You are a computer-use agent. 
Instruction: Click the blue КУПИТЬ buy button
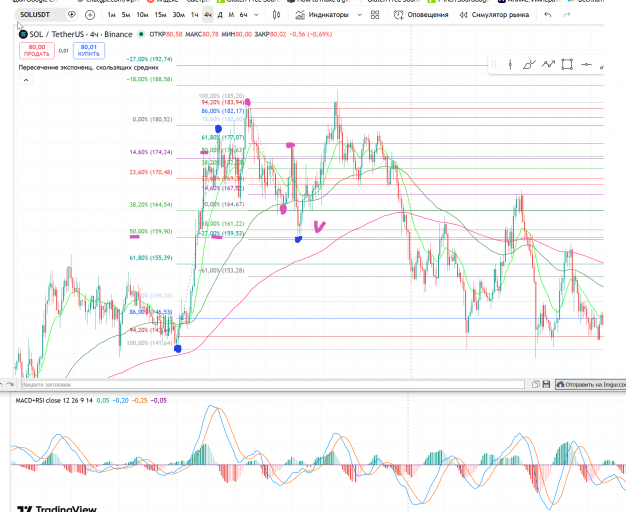[x=89, y=51]
